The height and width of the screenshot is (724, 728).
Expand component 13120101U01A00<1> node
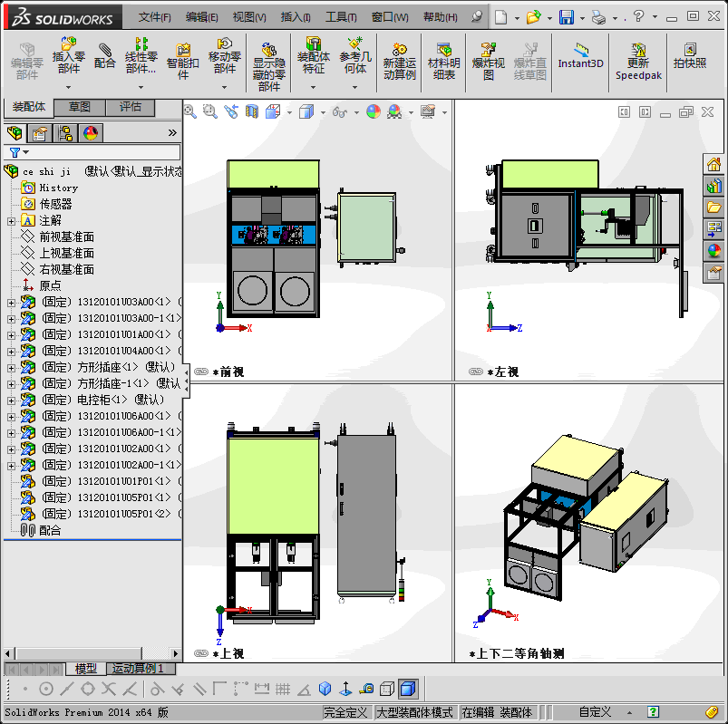tap(11, 335)
